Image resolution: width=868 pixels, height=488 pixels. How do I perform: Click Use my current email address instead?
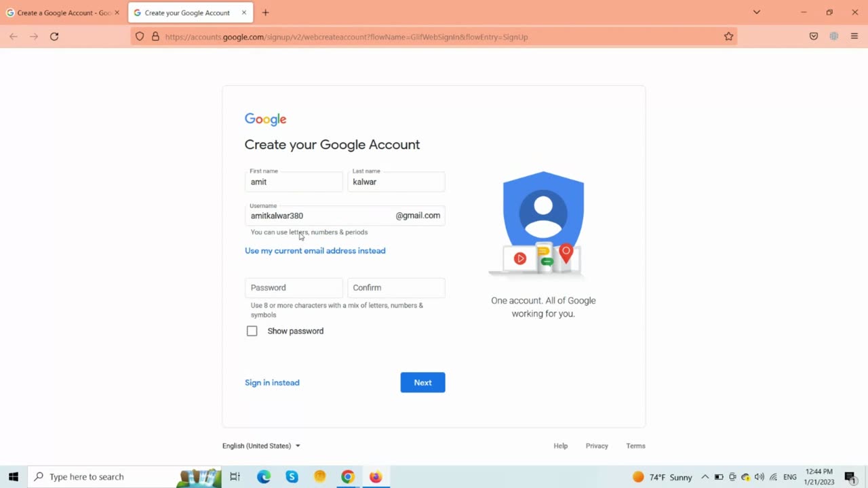pos(315,251)
